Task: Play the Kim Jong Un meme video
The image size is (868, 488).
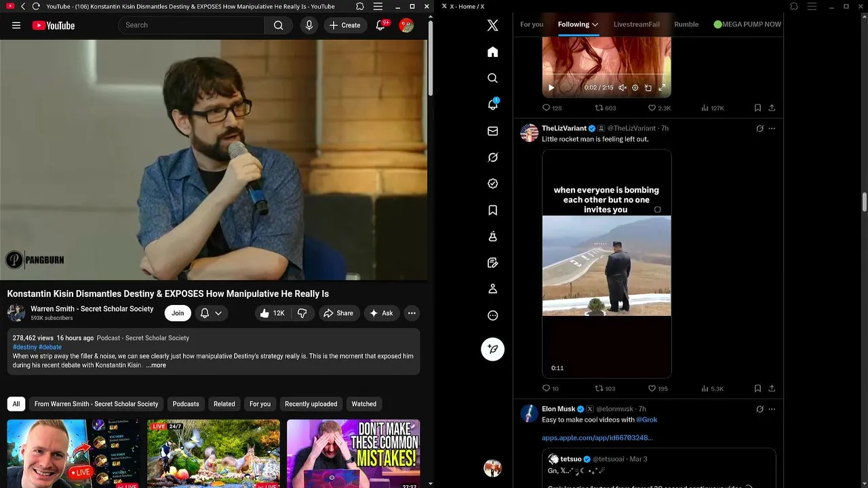Action: [x=607, y=264]
